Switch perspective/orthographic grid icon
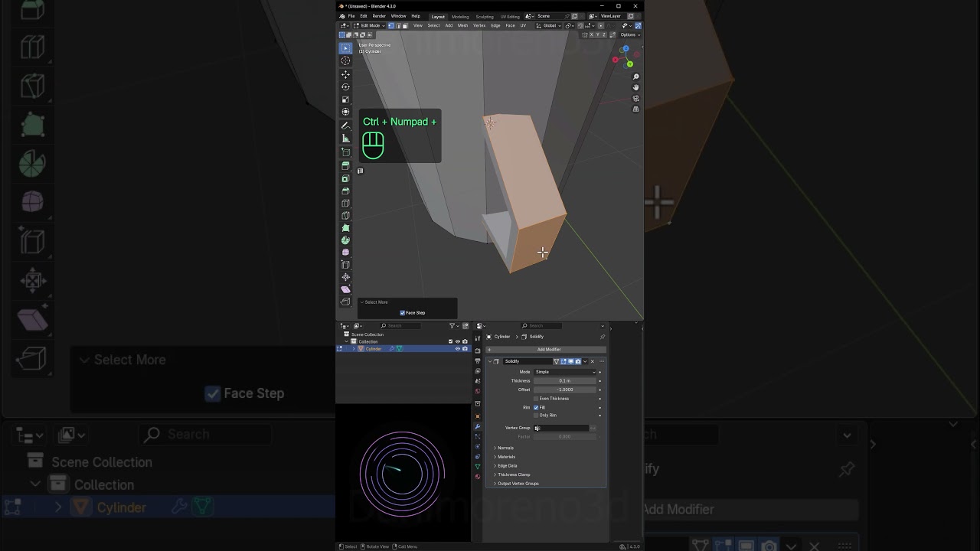Image resolution: width=980 pixels, height=551 pixels. [x=635, y=109]
